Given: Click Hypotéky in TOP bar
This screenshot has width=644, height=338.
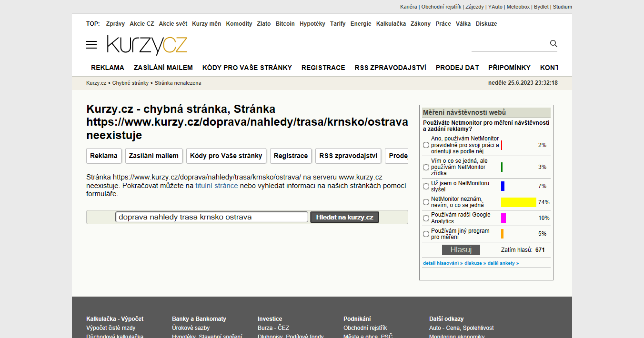Looking at the screenshot, I should pyautogui.click(x=312, y=24).
